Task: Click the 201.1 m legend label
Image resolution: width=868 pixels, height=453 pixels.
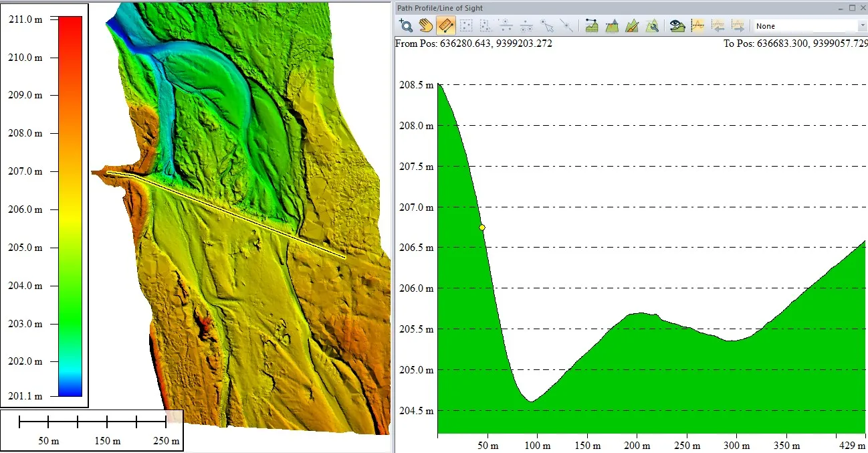Action: (25, 396)
